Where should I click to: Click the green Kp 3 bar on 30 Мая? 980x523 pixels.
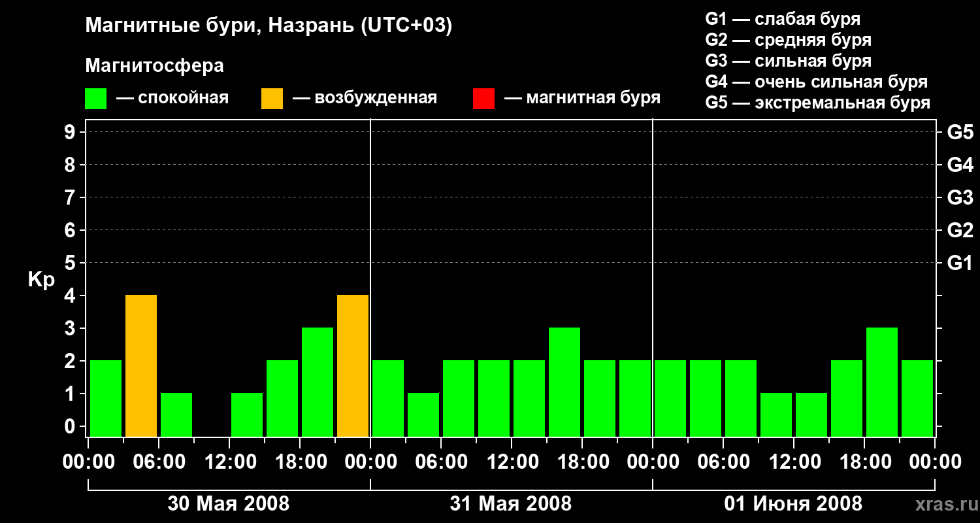318,382
